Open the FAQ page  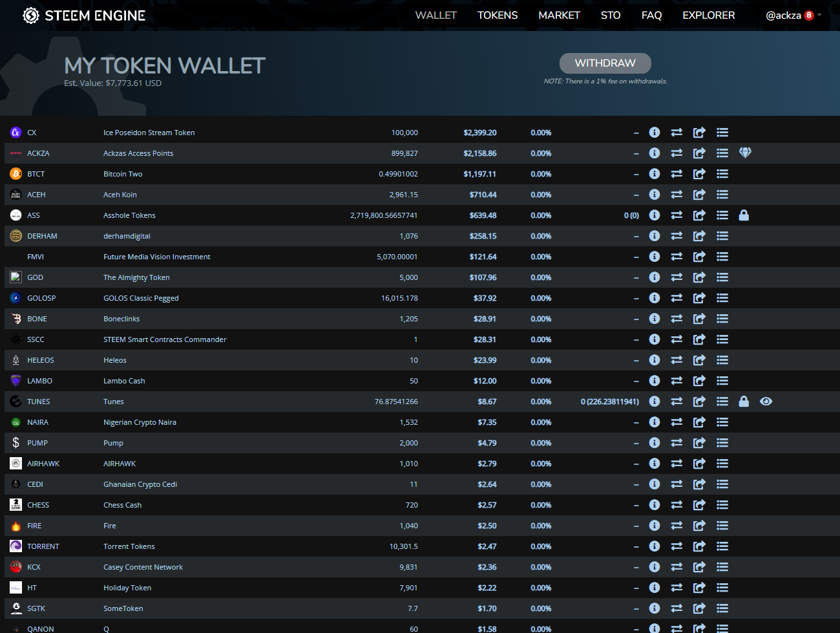[x=651, y=16]
